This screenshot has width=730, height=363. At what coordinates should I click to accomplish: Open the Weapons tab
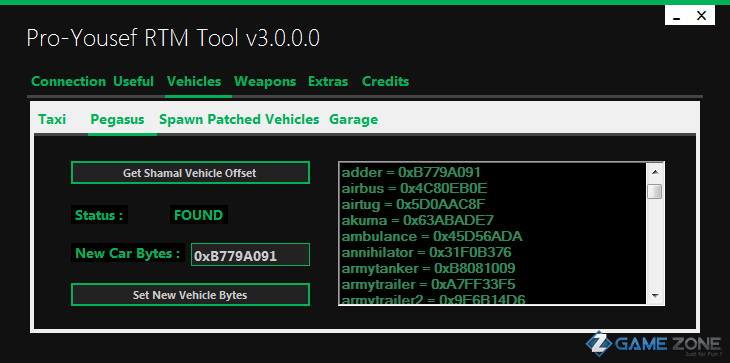tap(265, 81)
